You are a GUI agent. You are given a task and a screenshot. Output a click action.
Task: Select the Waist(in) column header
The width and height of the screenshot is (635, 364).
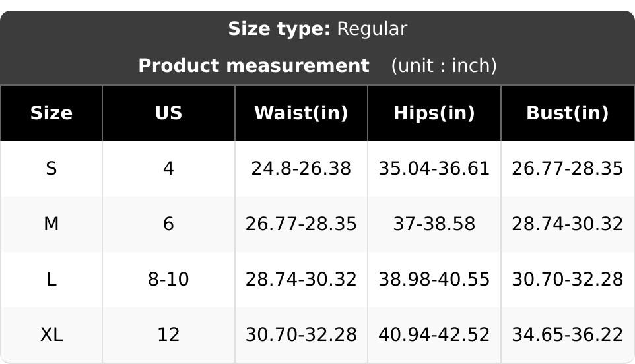coord(301,113)
